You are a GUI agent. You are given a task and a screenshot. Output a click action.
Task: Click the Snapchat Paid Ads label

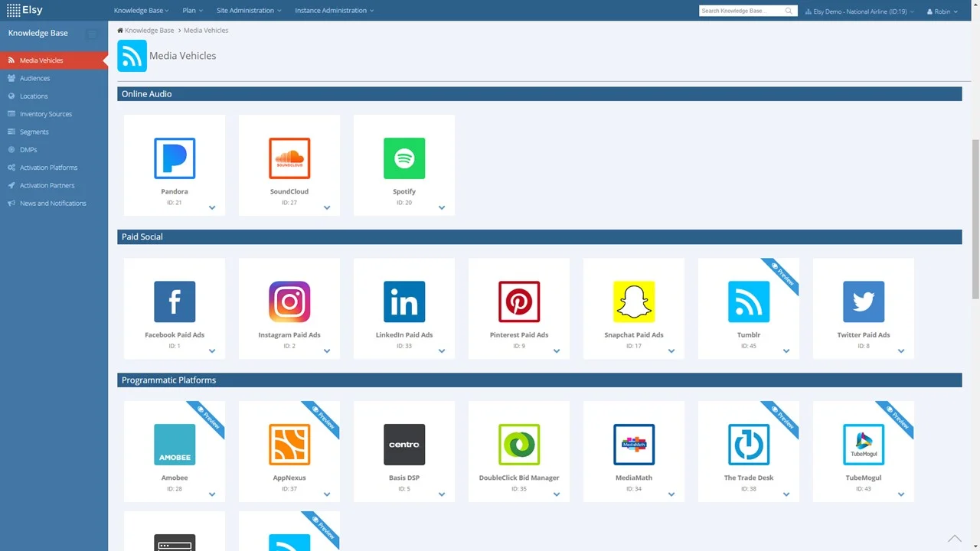[634, 335]
